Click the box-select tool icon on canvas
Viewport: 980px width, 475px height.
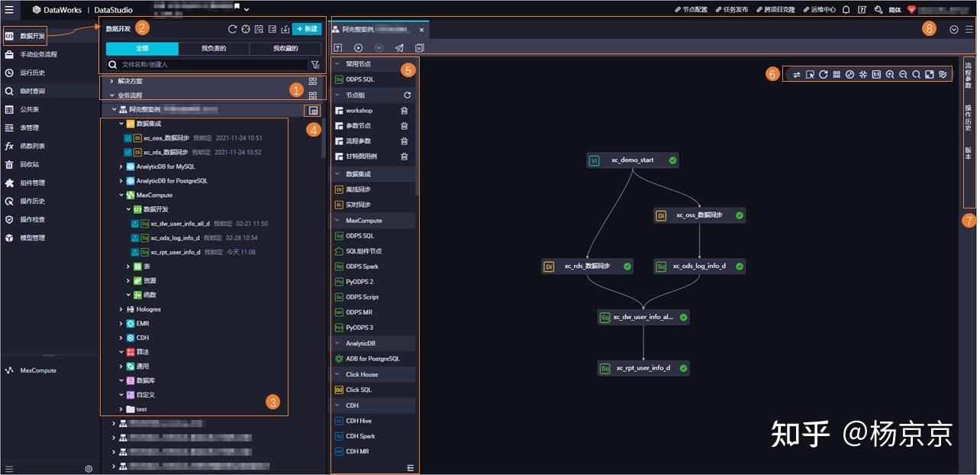click(x=811, y=75)
